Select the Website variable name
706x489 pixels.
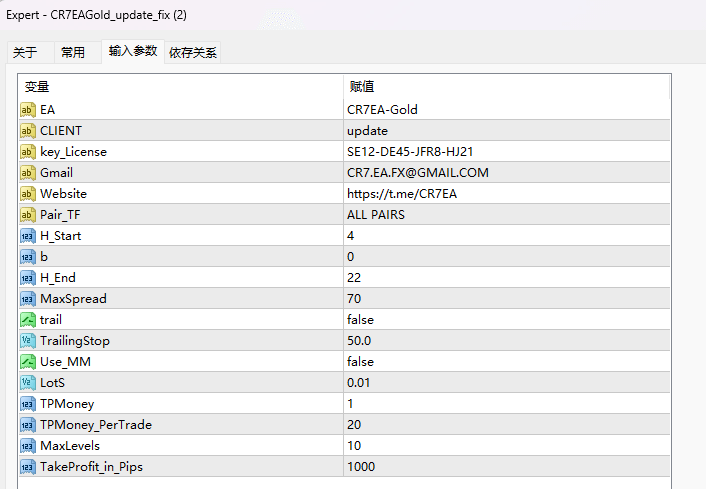coord(63,194)
